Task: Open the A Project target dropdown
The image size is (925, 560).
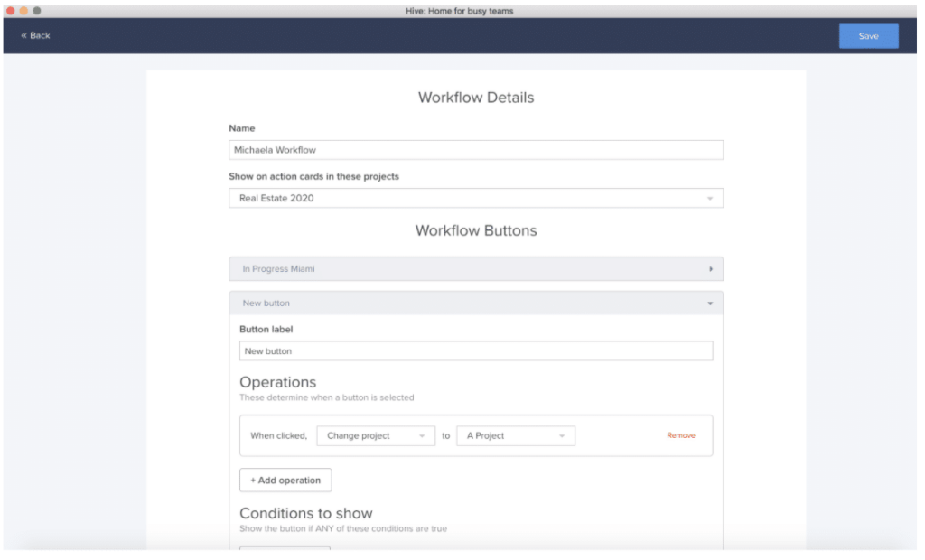Action: point(516,435)
